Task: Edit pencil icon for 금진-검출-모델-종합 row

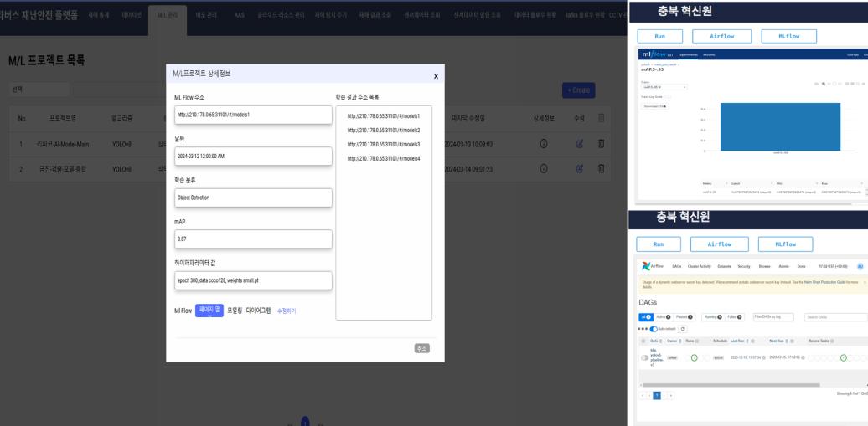Action: (580, 168)
